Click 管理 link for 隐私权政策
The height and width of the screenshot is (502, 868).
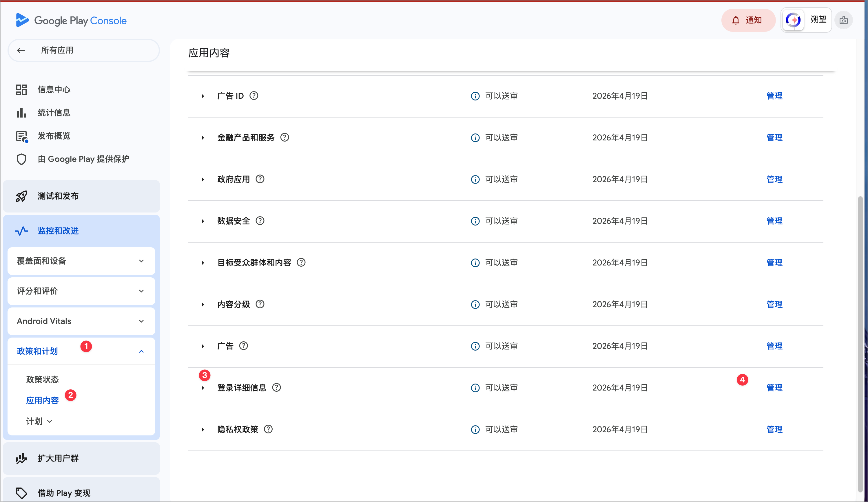coord(774,429)
